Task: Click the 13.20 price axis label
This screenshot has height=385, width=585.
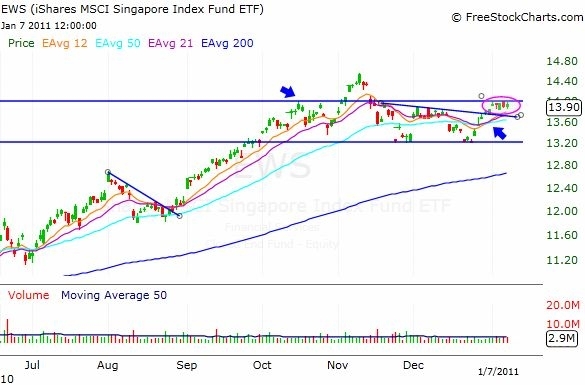Action: click(561, 143)
